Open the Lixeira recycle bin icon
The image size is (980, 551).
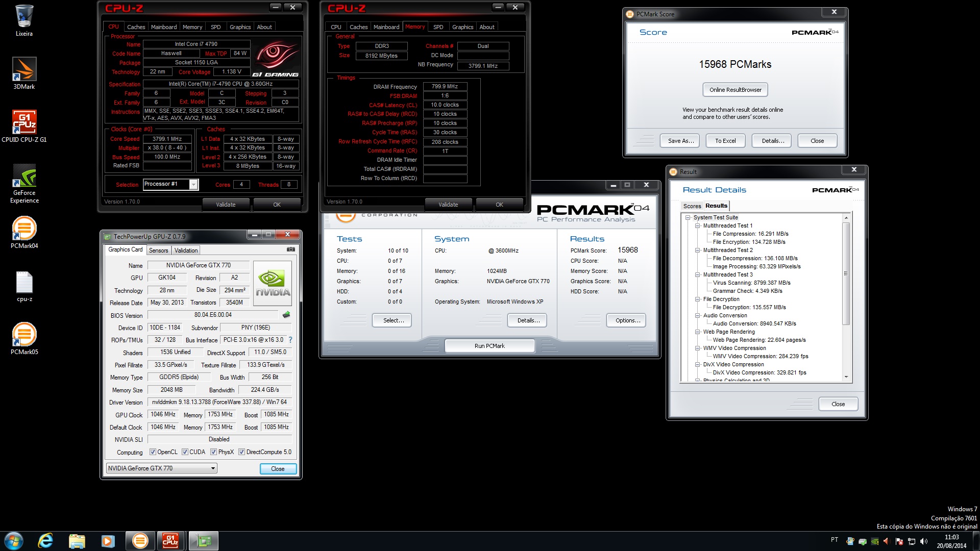tap(24, 21)
